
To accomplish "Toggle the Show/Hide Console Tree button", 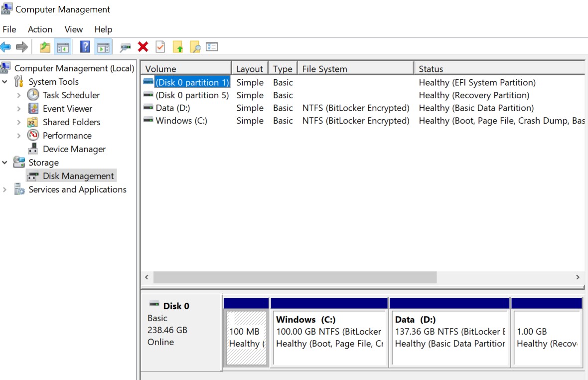I will [x=63, y=46].
